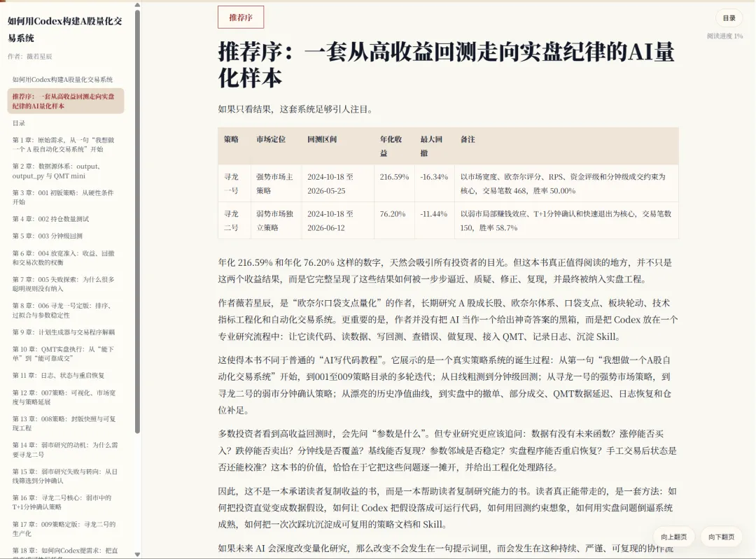
Task: Click sentence 如果只看结果，这套系统足够引人注目
Action: tap(297, 109)
